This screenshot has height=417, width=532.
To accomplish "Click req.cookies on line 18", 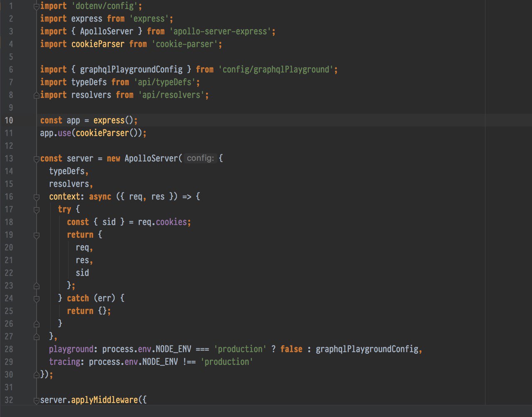I will click(x=163, y=222).
